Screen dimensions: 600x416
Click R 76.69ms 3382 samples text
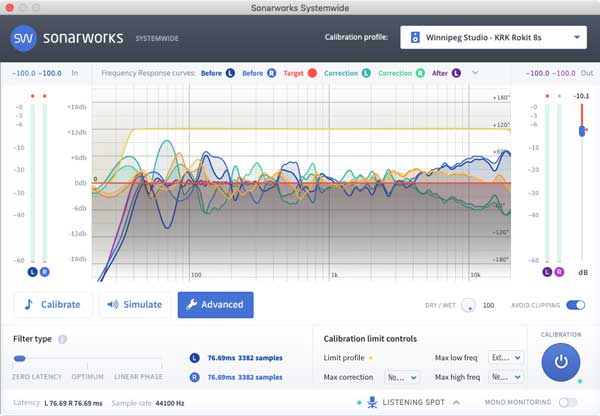(245, 377)
